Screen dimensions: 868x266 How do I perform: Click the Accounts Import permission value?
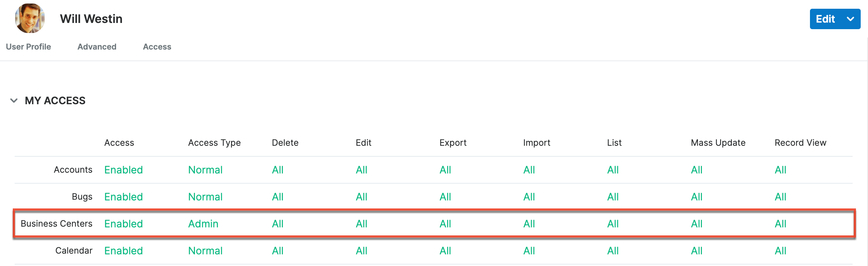(x=529, y=170)
